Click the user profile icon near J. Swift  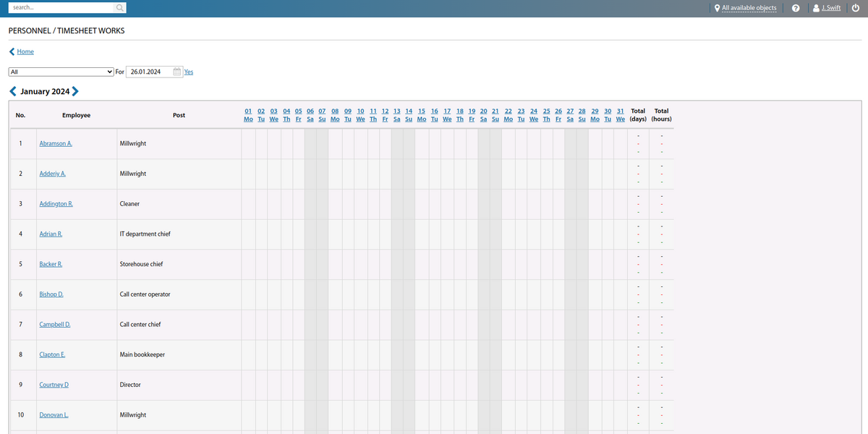[x=814, y=8]
